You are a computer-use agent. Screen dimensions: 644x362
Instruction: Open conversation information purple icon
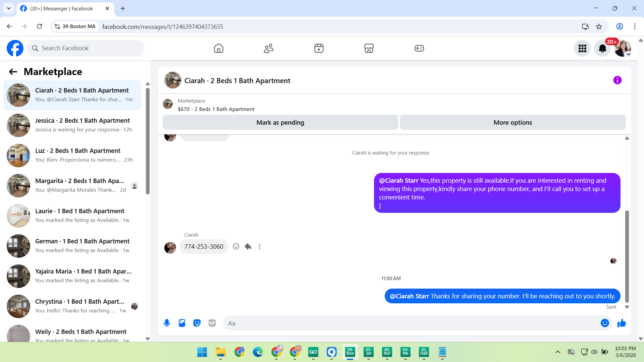coord(617,80)
